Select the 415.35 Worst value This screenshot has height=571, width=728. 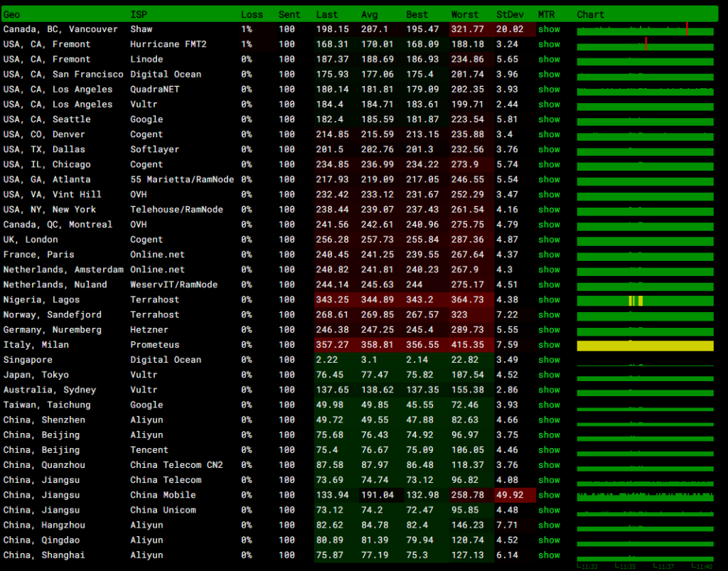[468, 345]
